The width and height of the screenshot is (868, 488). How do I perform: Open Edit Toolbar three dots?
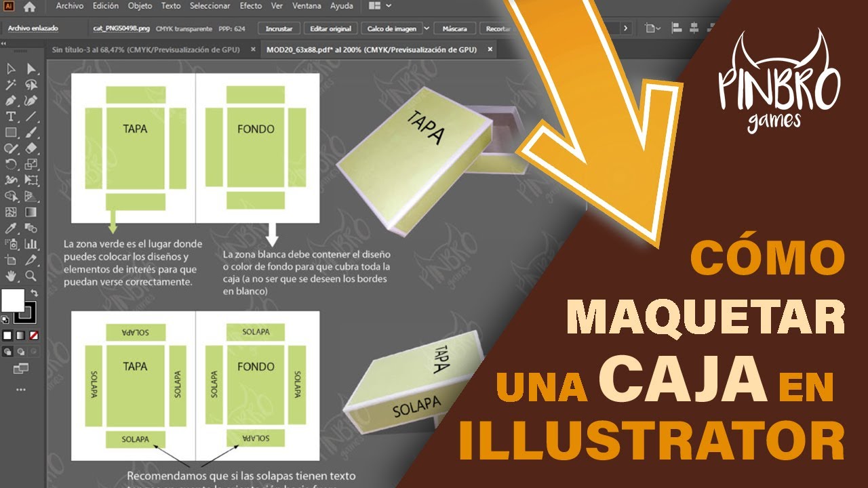(21, 390)
